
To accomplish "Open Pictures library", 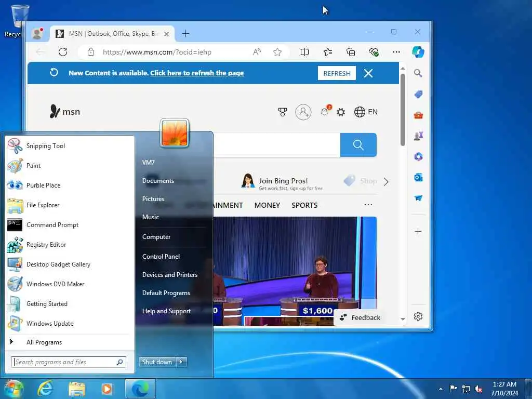I will click(153, 199).
